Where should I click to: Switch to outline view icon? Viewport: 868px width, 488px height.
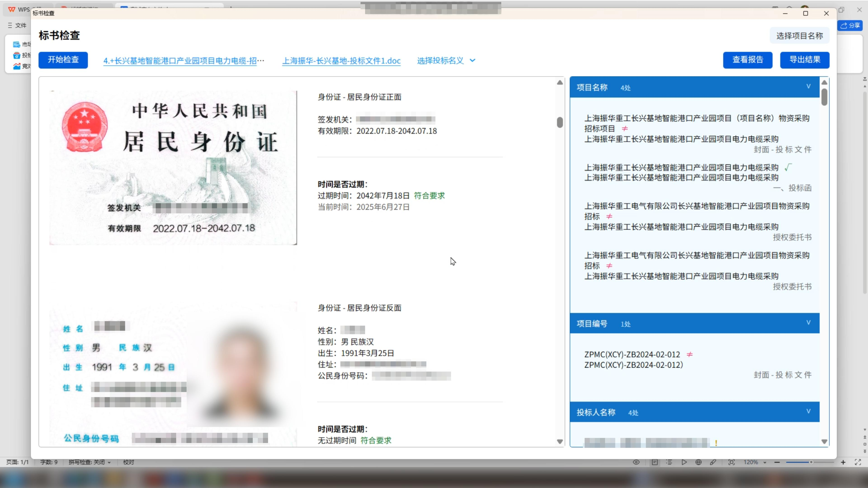coord(669,462)
